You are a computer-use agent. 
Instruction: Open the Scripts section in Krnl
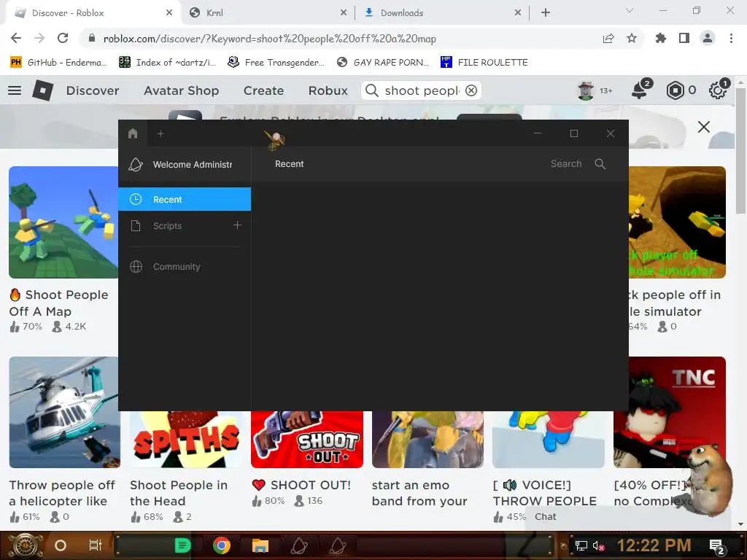(x=167, y=226)
